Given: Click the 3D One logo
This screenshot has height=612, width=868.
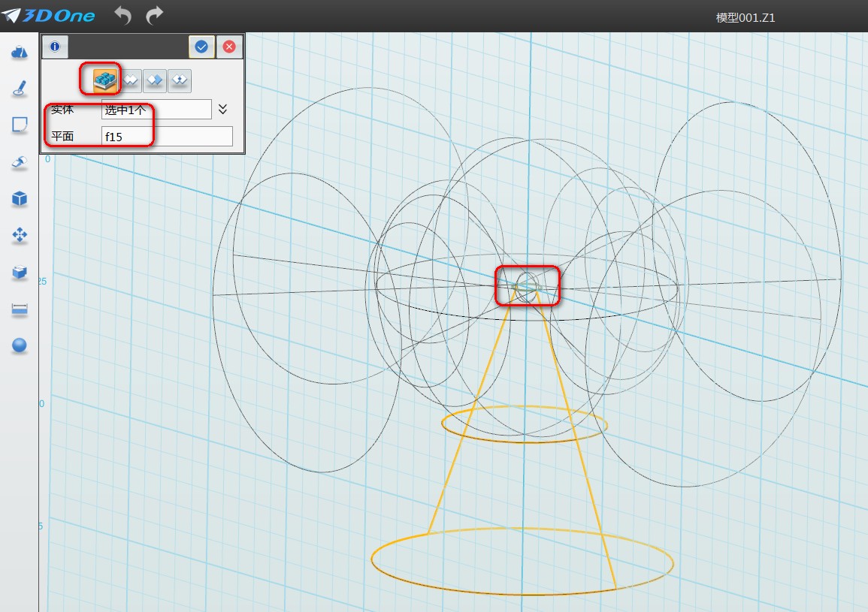Looking at the screenshot, I should [x=48, y=15].
